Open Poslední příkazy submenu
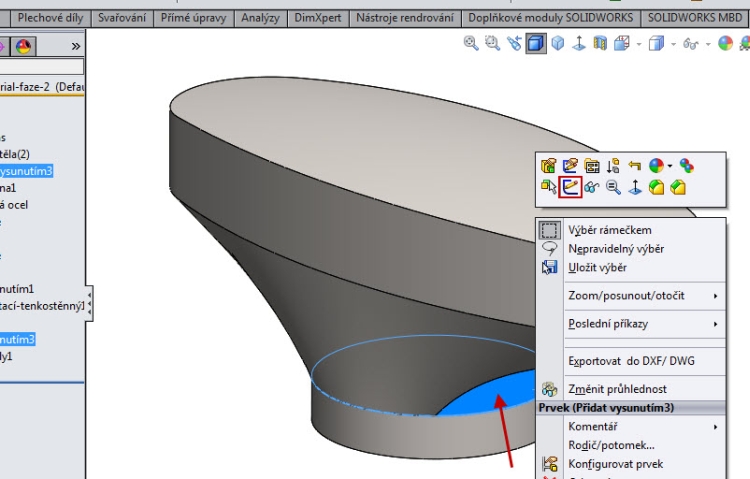 coord(631,324)
